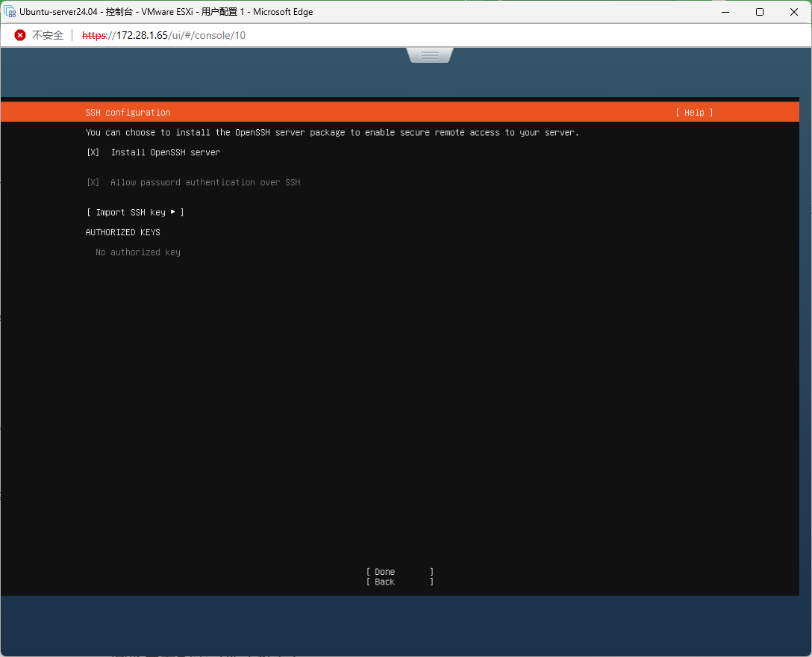Image resolution: width=812 pixels, height=657 pixels.
Task: Click the URL in the address bar
Action: coord(163,35)
